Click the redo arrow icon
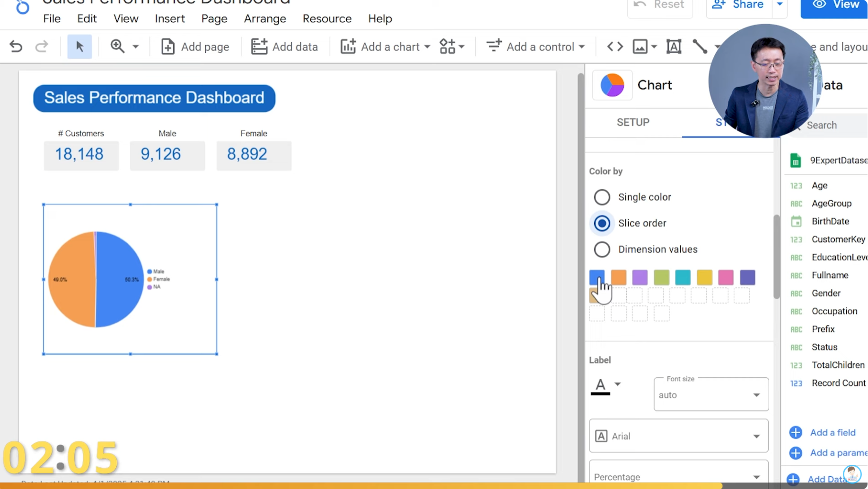The height and width of the screenshot is (489, 868). [42, 46]
